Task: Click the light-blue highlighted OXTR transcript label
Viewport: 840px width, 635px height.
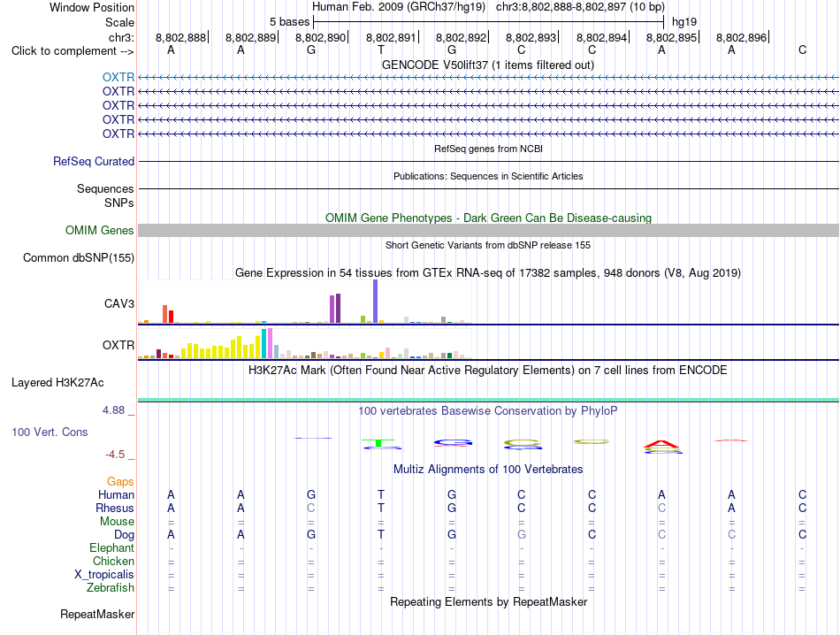Action: 118,77
